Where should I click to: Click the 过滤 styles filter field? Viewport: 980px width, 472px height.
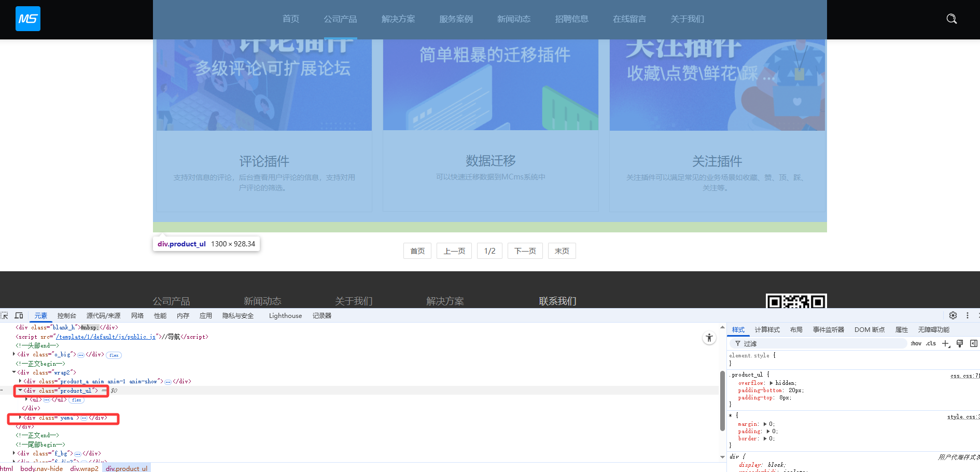(819, 343)
